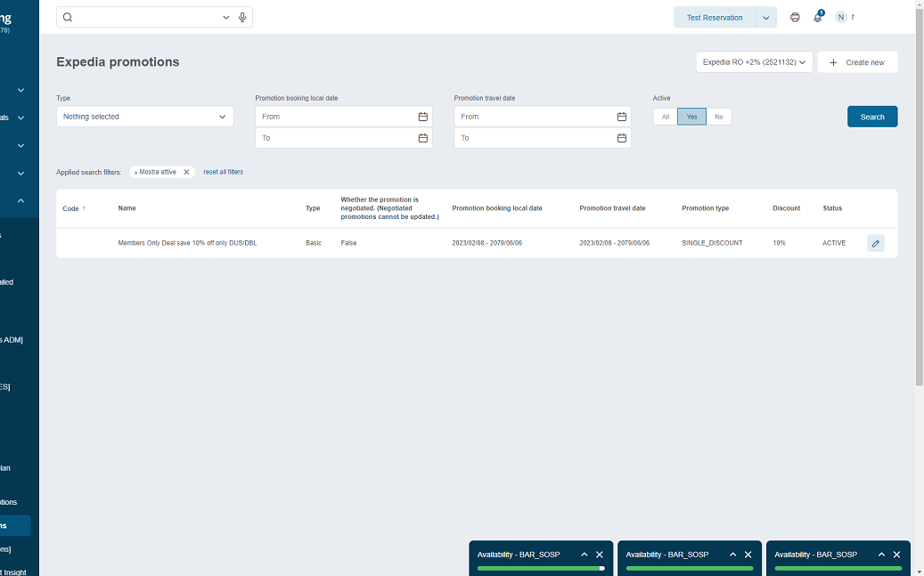Open the user avatar N menu

[x=841, y=17]
